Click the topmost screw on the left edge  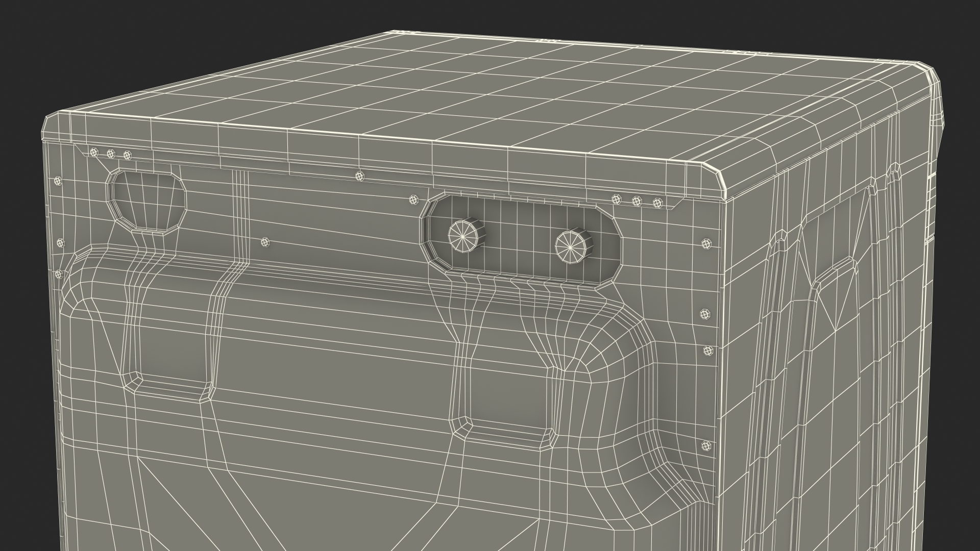(58, 181)
